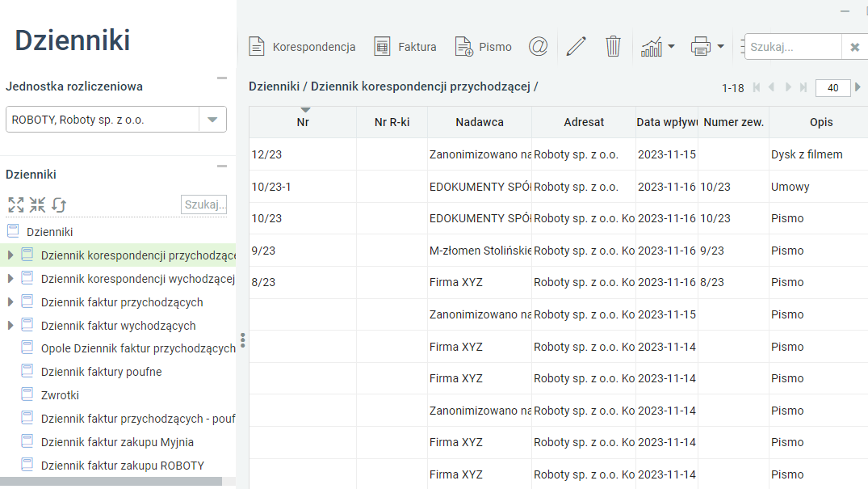Go to first page arrow
Viewport: 868px width, 489px height.
pyautogui.click(x=757, y=87)
